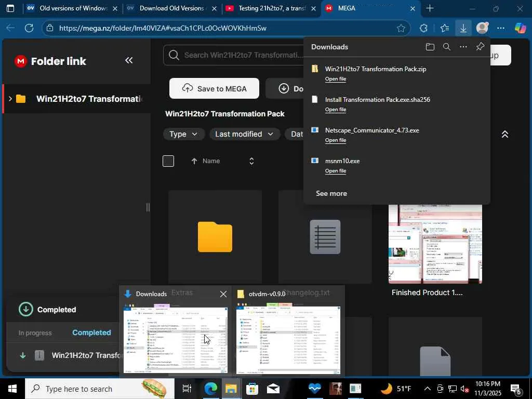Toggle the Edge Downloads toolbar button

coord(463,28)
